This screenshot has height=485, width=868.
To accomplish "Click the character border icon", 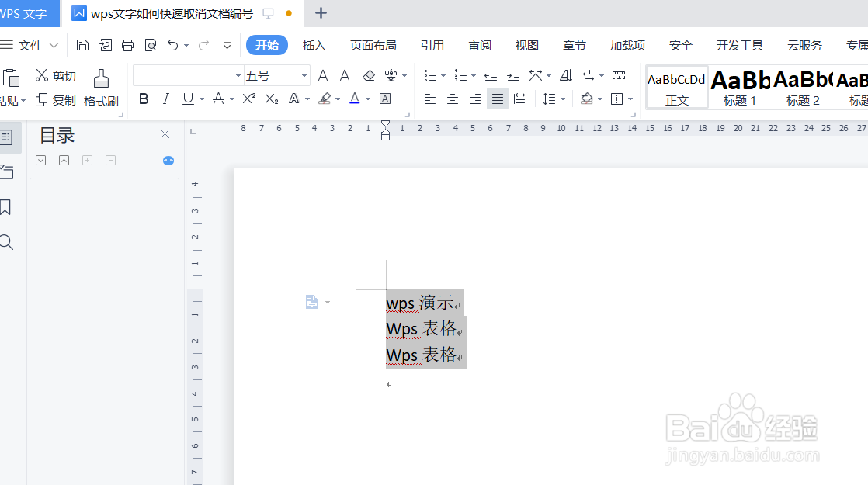I will click(x=385, y=99).
